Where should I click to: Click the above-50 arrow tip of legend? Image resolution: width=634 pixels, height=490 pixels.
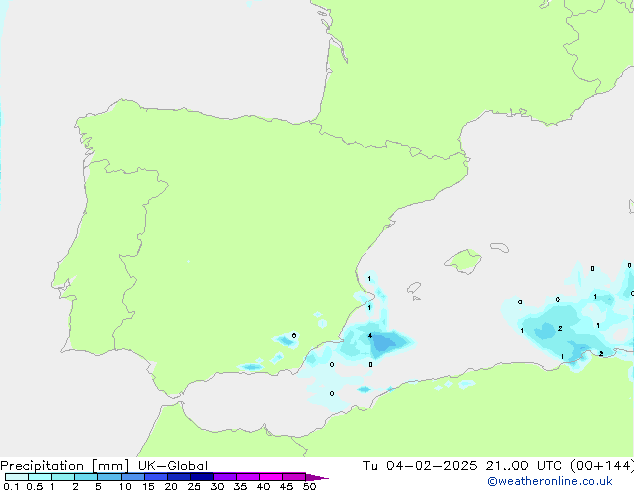[x=317, y=478]
